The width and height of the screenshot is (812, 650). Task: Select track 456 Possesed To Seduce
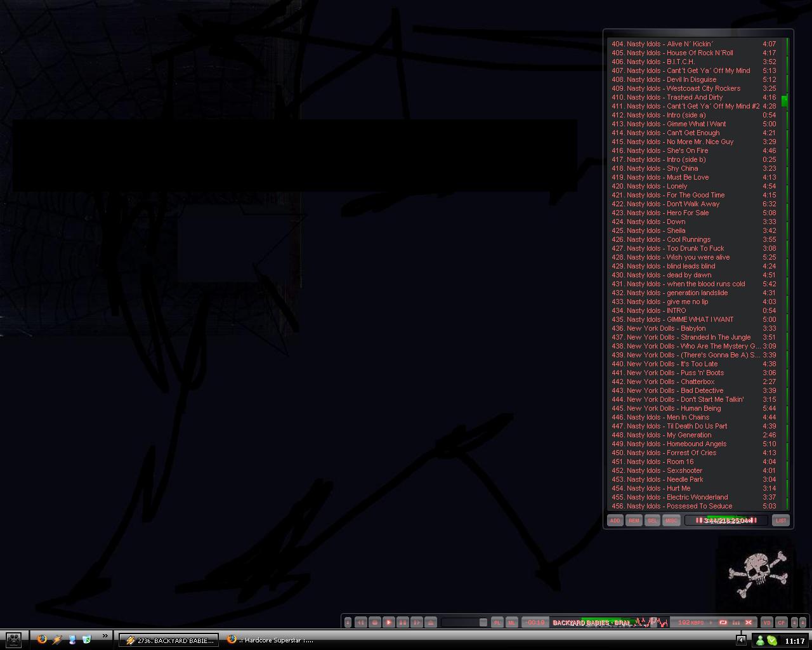693,506
